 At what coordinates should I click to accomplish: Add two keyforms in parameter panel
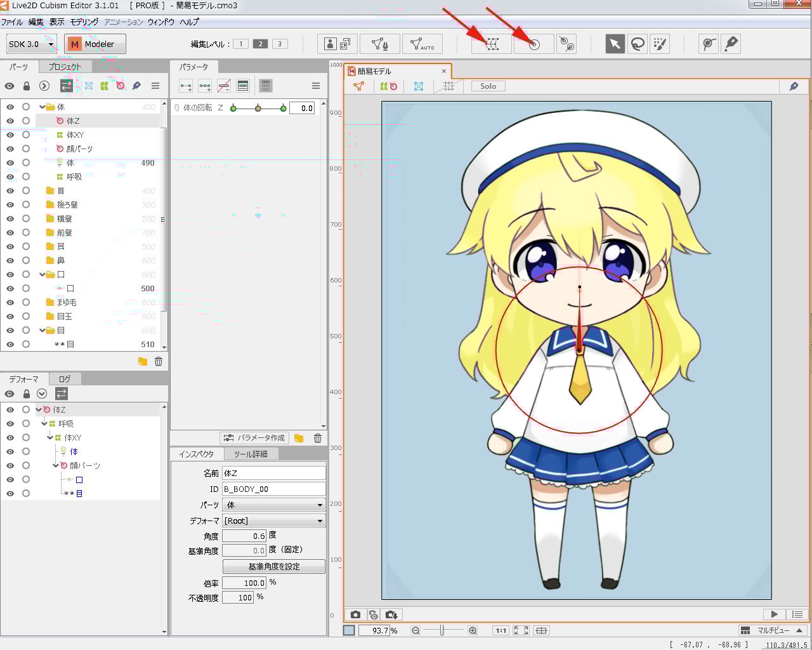(x=186, y=86)
